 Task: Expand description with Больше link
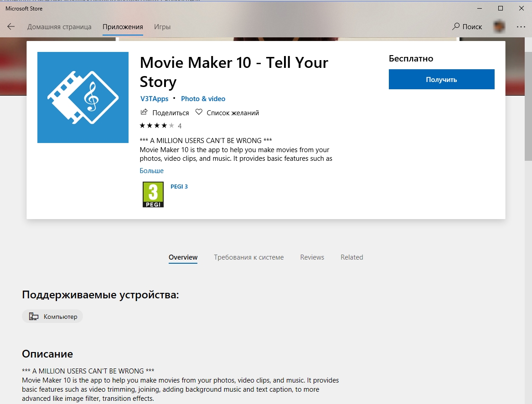pos(151,171)
